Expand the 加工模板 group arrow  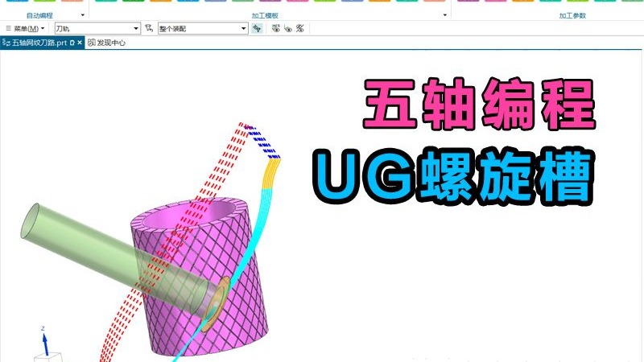[x=445, y=15]
